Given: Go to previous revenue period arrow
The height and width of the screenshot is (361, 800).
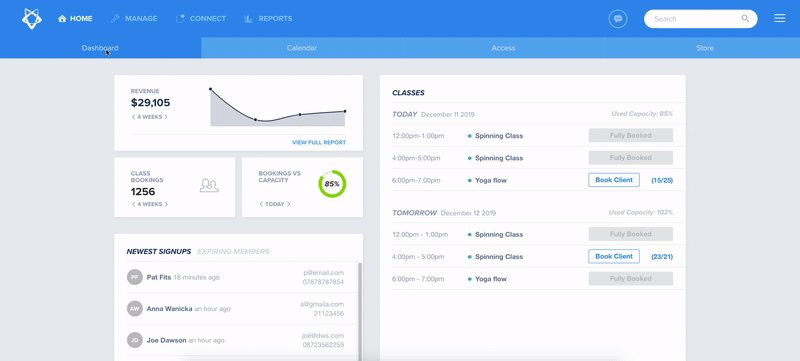Looking at the screenshot, I should click(133, 117).
